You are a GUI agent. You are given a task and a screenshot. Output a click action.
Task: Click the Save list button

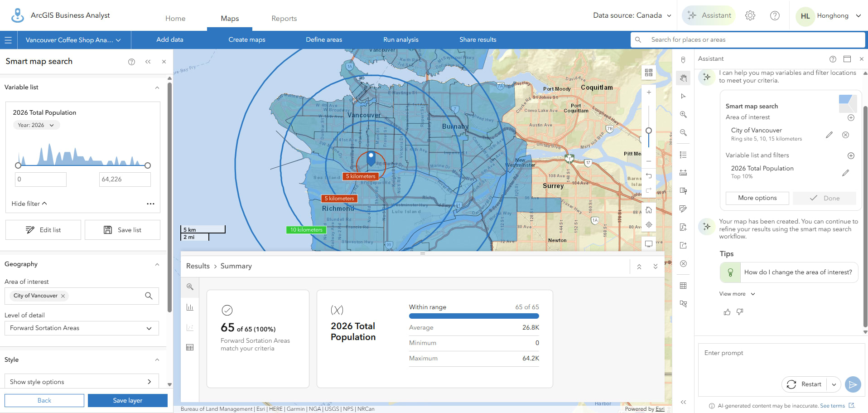[x=122, y=230]
